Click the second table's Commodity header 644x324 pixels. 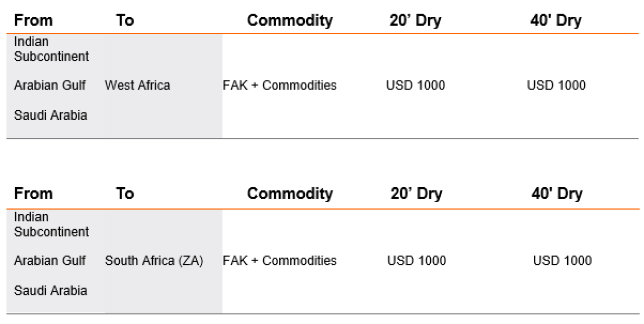(x=290, y=194)
